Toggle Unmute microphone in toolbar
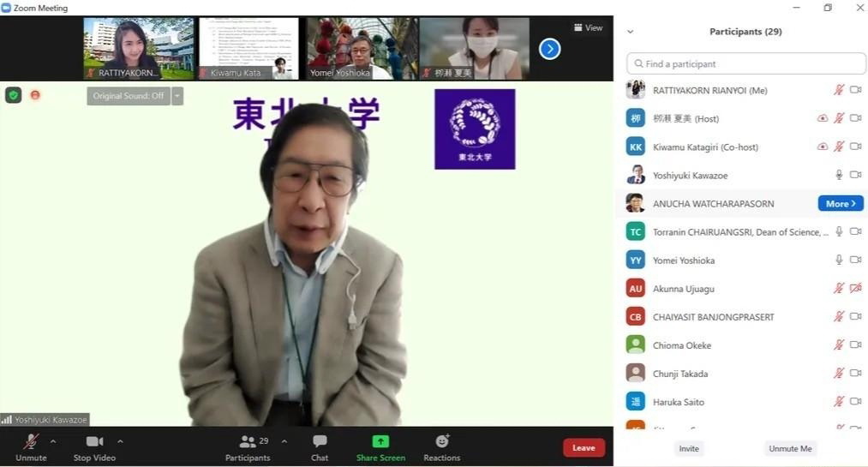The width and height of the screenshot is (868, 467). coord(31,447)
